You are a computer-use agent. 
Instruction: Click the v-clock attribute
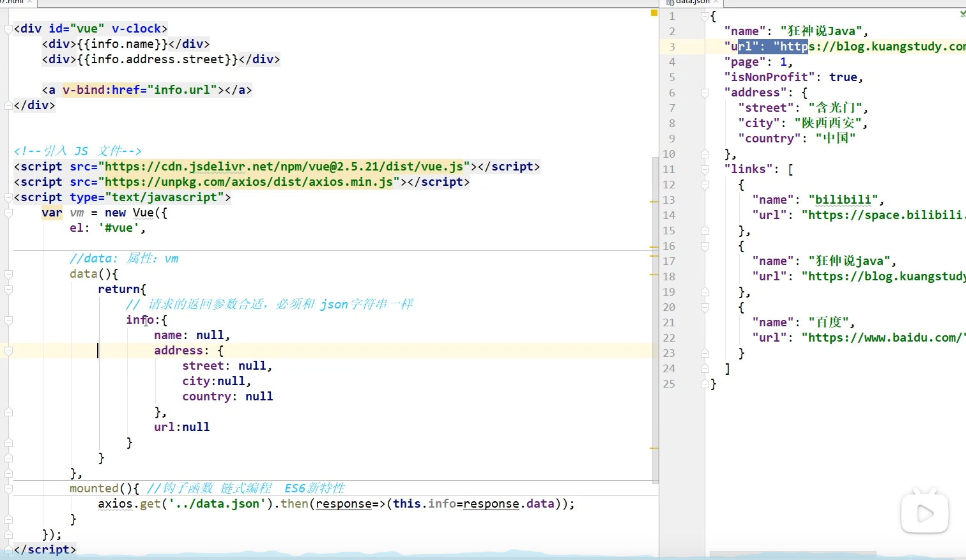tap(136, 29)
